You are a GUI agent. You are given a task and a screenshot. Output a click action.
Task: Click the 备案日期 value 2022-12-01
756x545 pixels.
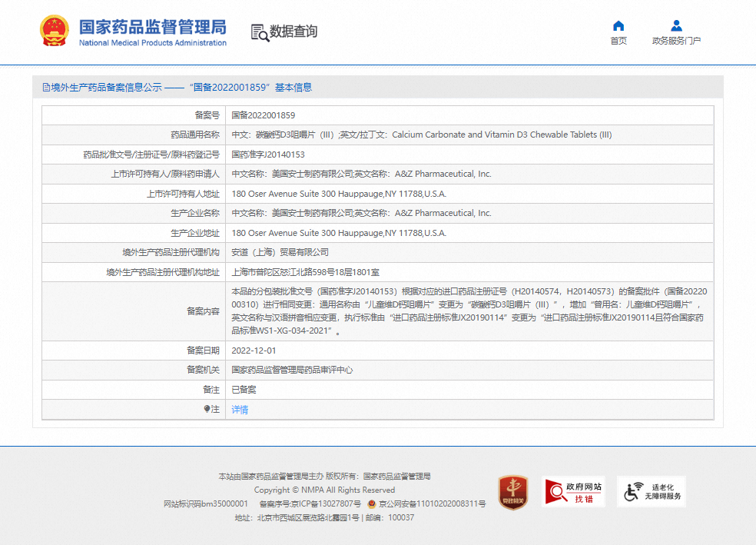click(252, 351)
